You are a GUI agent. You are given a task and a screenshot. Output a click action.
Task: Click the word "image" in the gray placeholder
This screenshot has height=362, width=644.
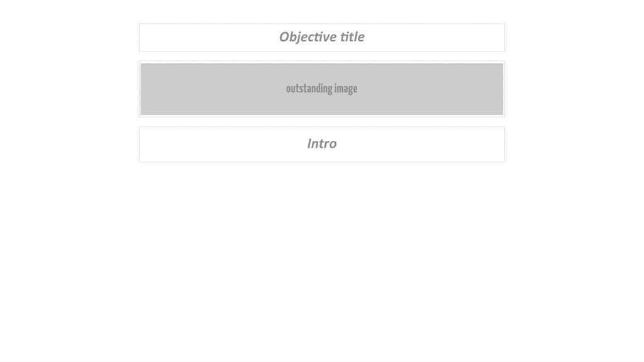click(346, 89)
